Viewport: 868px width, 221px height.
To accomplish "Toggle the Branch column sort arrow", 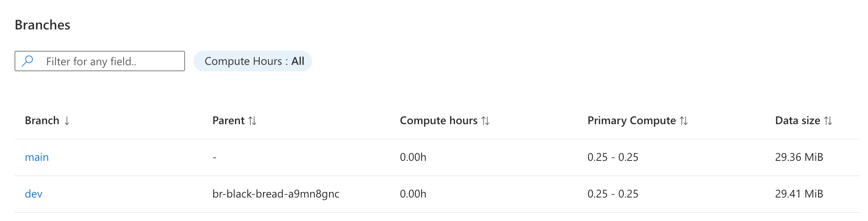I will tap(67, 121).
